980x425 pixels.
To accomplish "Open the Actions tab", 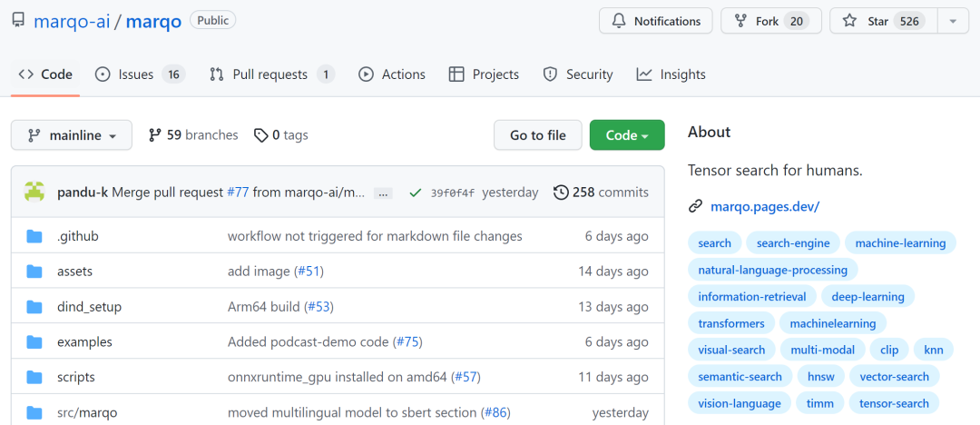I will point(392,74).
